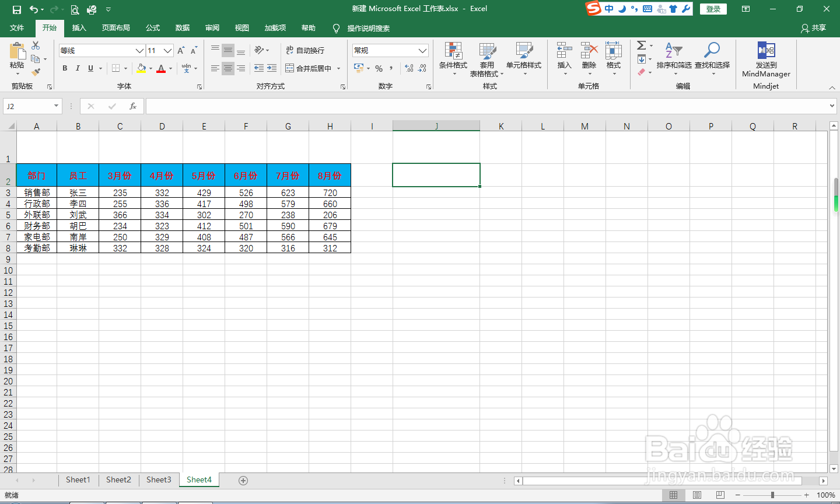The width and height of the screenshot is (840, 504).
Task: Click the Login (登录) button
Action: 713,9
